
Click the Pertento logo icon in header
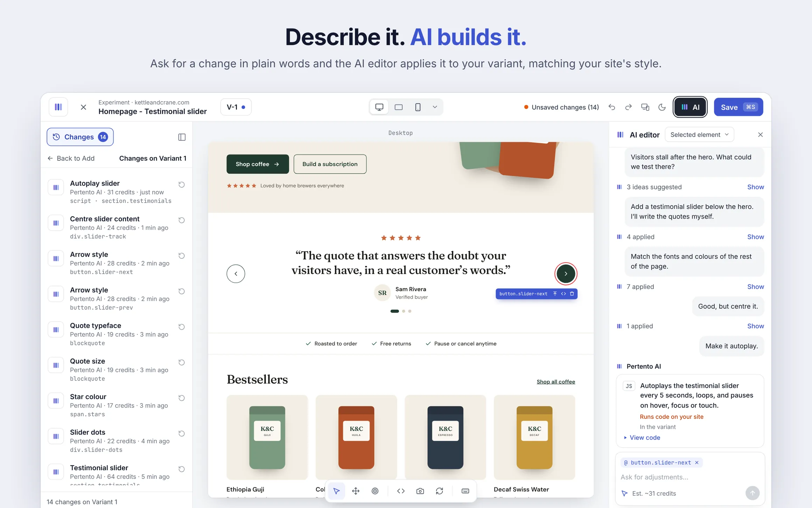click(58, 107)
